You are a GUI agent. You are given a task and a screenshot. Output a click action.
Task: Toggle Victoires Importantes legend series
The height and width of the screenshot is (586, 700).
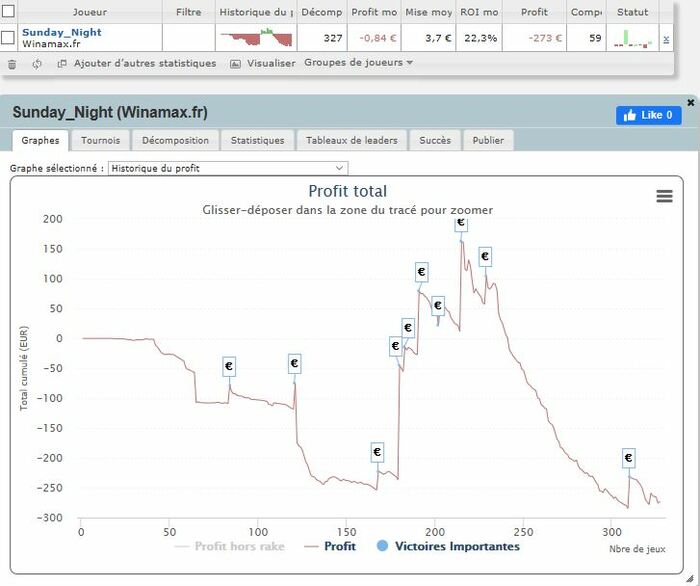point(448,546)
